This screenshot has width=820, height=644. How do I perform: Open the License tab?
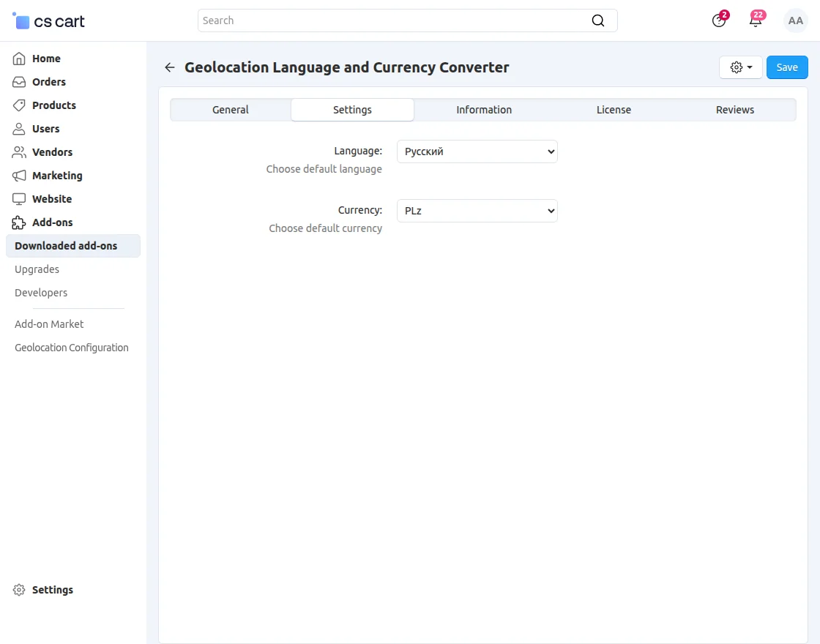(614, 109)
